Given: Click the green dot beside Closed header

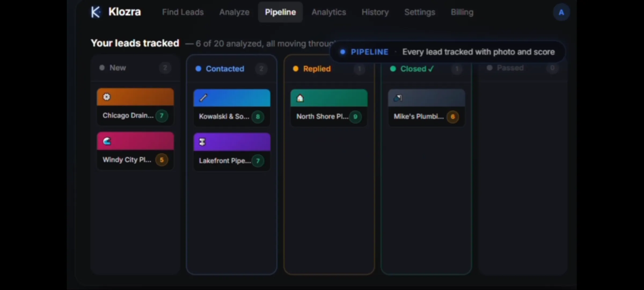Looking at the screenshot, I should coord(393,69).
